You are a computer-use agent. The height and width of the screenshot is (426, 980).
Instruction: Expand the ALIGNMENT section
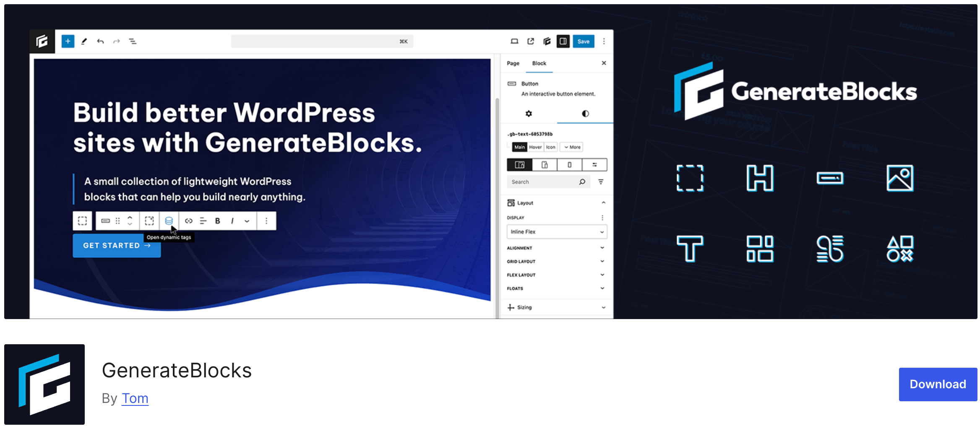click(x=557, y=248)
